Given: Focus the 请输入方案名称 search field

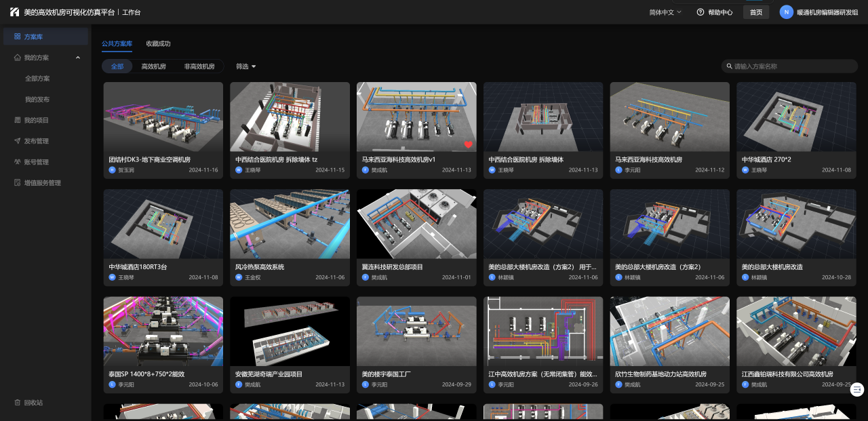Looking at the screenshot, I should (x=789, y=66).
